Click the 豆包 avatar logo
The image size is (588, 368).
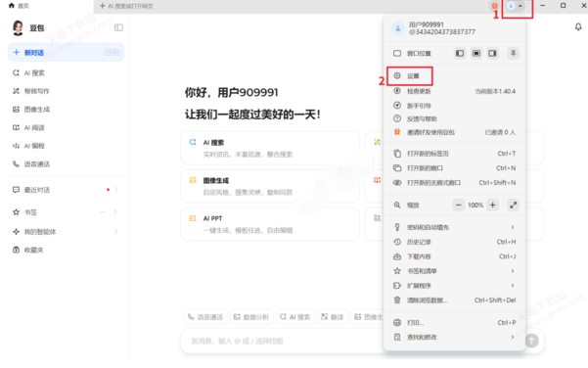[18, 27]
